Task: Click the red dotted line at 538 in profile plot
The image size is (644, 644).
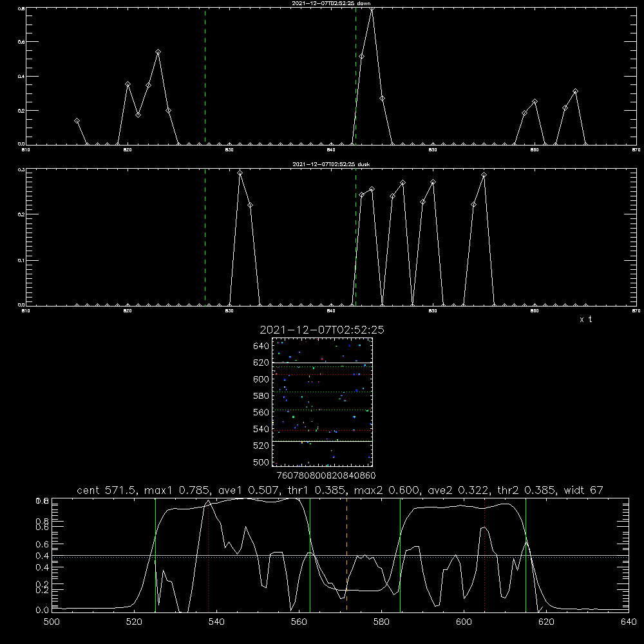Action: point(208,554)
